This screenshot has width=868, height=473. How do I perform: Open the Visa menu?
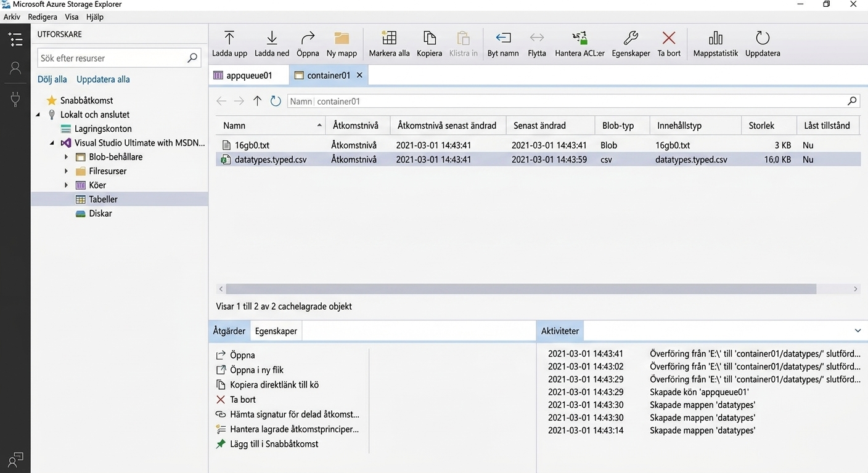pos(72,17)
